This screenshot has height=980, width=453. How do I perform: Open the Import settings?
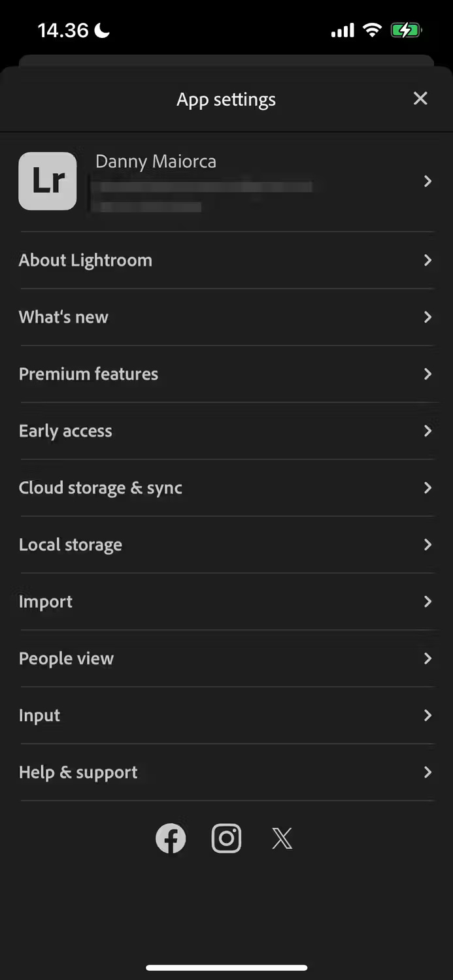(x=226, y=601)
